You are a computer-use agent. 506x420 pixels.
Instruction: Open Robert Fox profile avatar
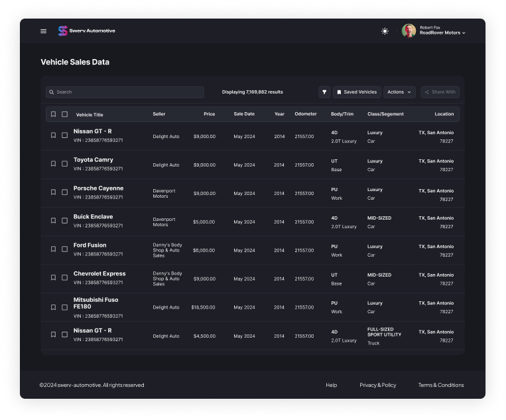point(409,31)
